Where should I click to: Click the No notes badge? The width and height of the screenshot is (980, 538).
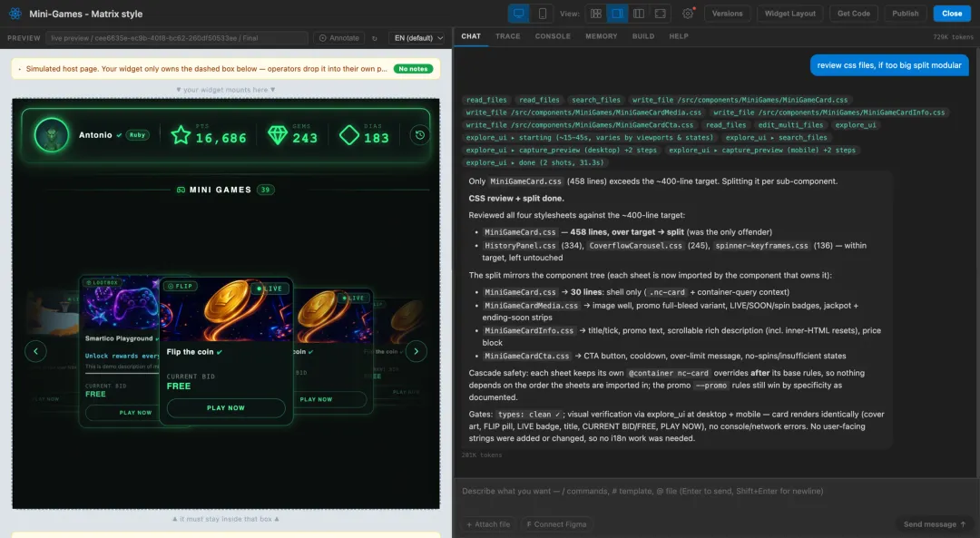[413, 69]
